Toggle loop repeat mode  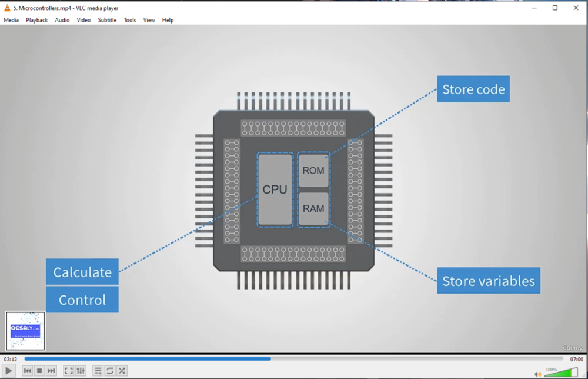pyautogui.click(x=110, y=371)
